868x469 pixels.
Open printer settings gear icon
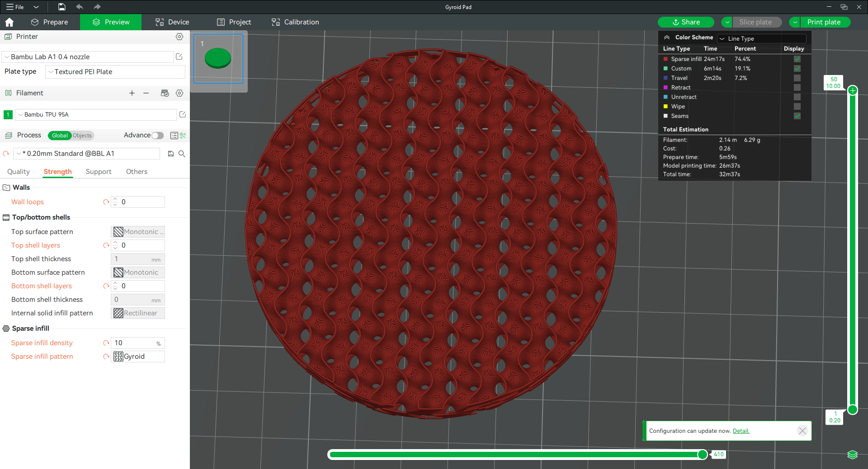pyautogui.click(x=179, y=37)
